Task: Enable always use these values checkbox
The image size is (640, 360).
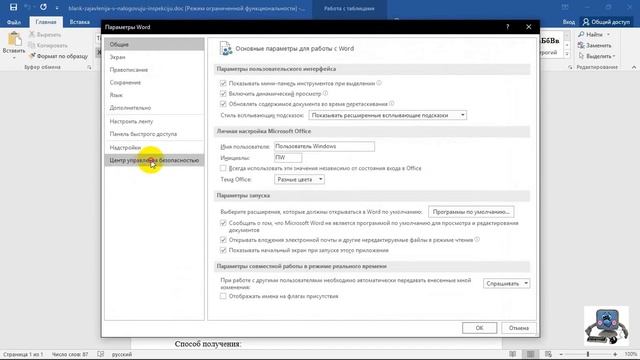Action: pos(223,168)
